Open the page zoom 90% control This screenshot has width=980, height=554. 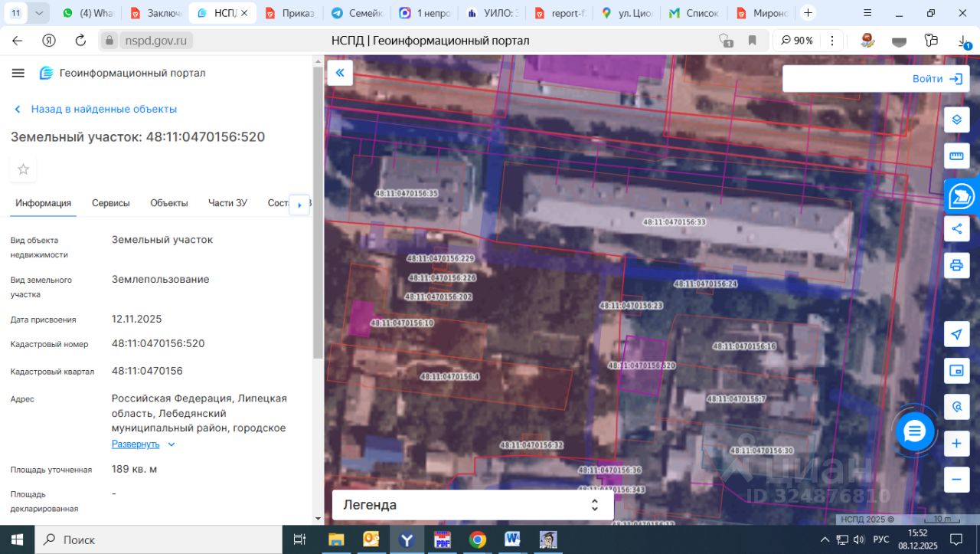pos(797,41)
